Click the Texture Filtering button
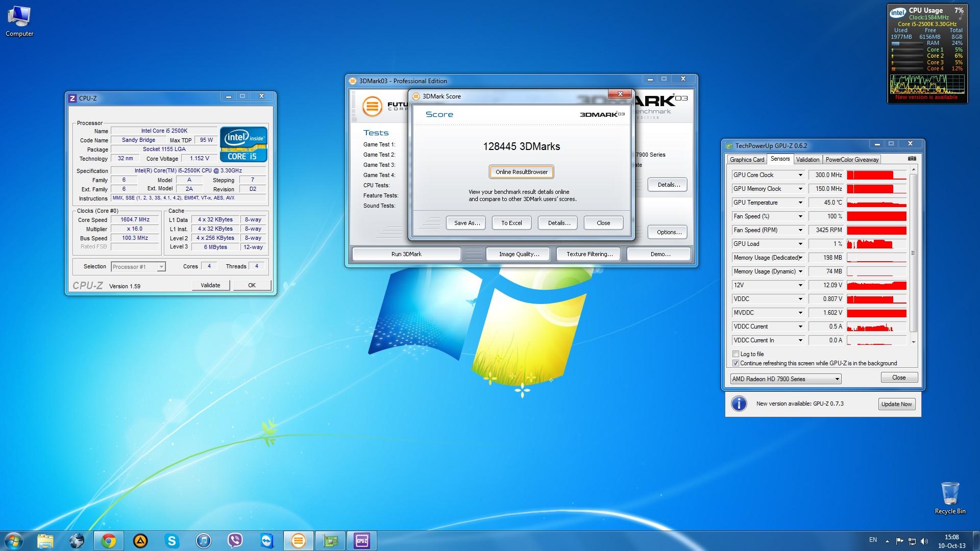Image resolution: width=980 pixels, height=551 pixels. 589,254
